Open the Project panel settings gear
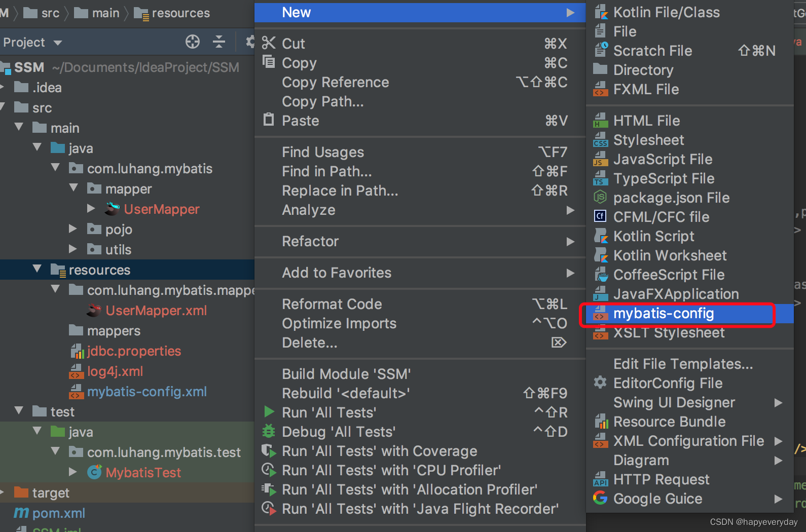 (250, 42)
